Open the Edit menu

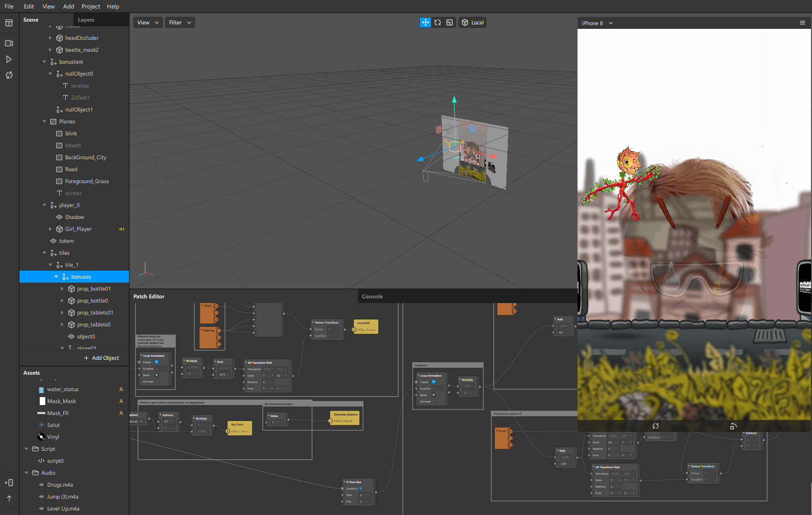[29, 6]
